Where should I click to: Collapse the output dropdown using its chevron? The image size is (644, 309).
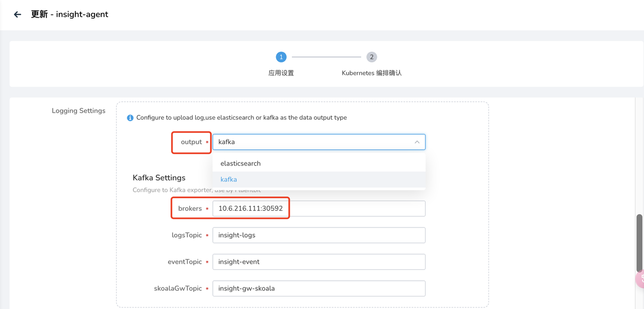417,142
